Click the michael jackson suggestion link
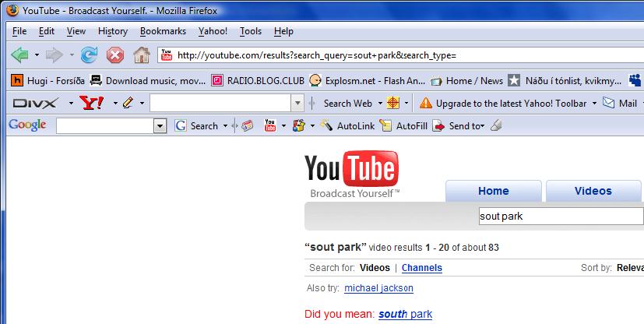644x324 pixels. click(378, 288)
